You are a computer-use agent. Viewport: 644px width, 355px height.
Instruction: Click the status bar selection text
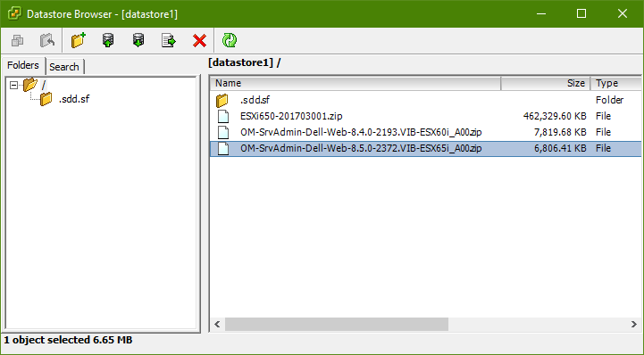[x=68, y=340]
